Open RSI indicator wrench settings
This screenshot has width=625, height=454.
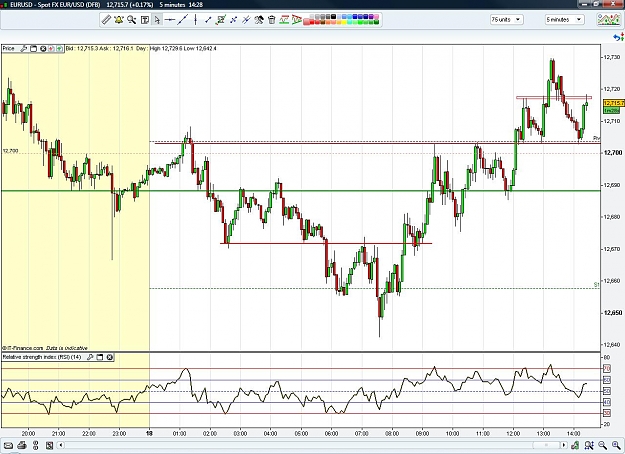point(90,357)
